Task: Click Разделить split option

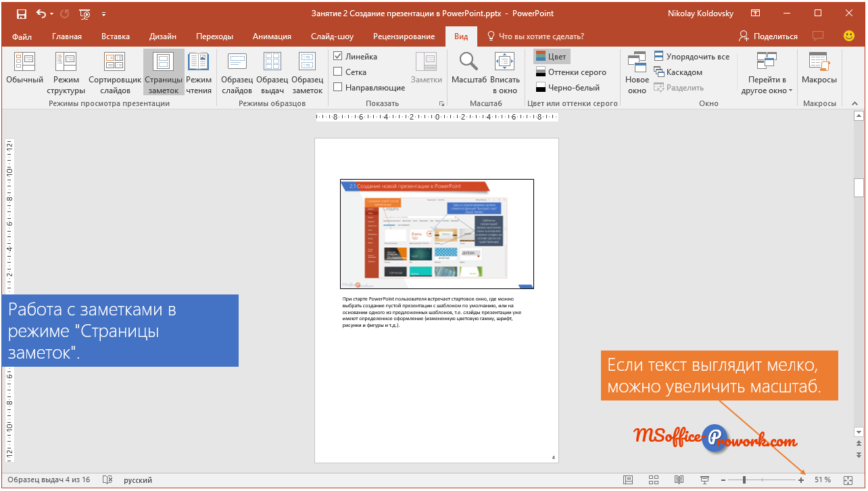Action: 679,87
